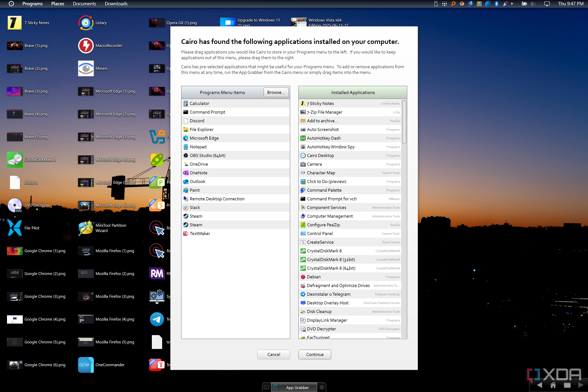Click the File Pilot desktop icon
The width and height of the screenshot is (588, 392).
[x=15, y=228]
